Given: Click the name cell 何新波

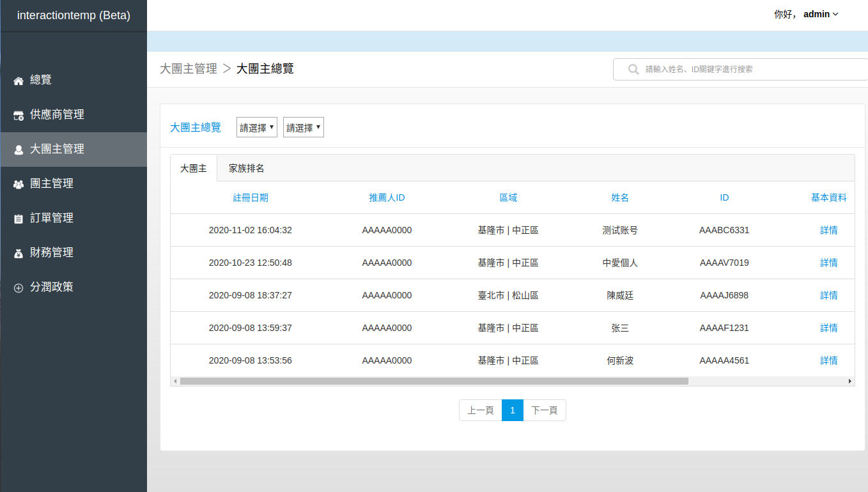Looking at the screenshot, I should [x=620, y=360].
